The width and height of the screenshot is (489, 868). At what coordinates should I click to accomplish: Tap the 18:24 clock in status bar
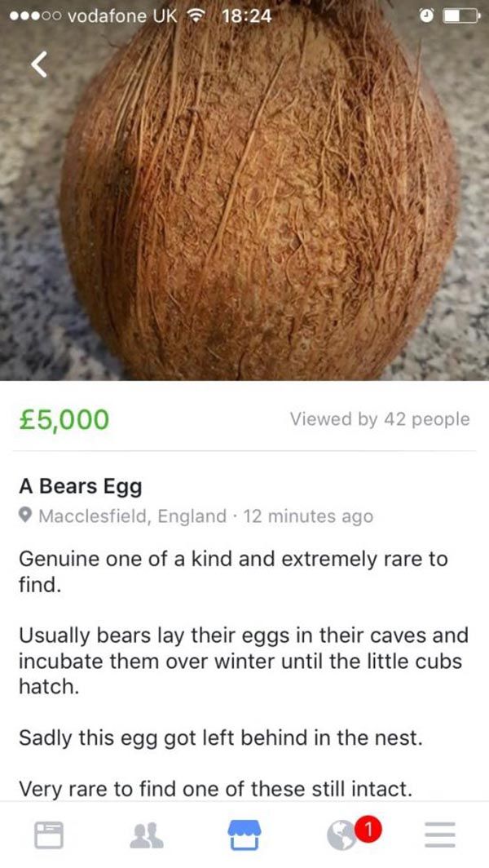(x=246, y=16)
